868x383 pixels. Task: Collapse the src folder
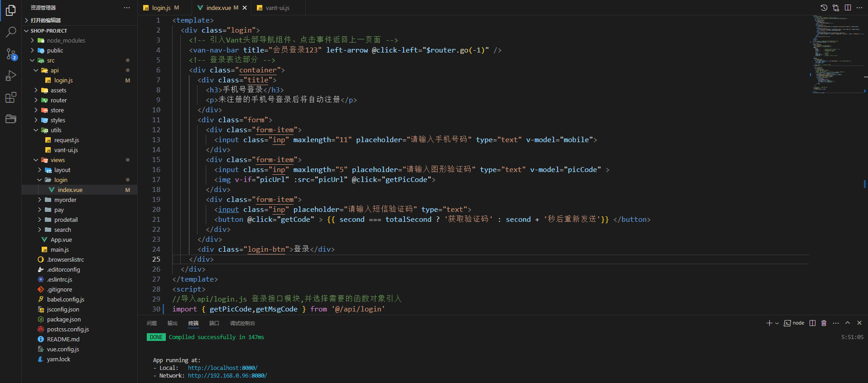(x=79, y=60)
